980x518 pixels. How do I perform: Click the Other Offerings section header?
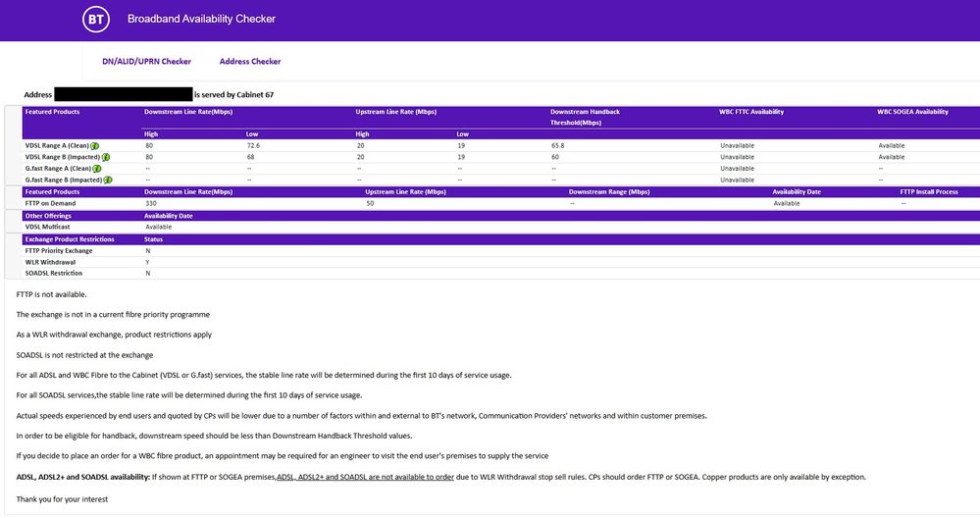click(x=48, y=215)
